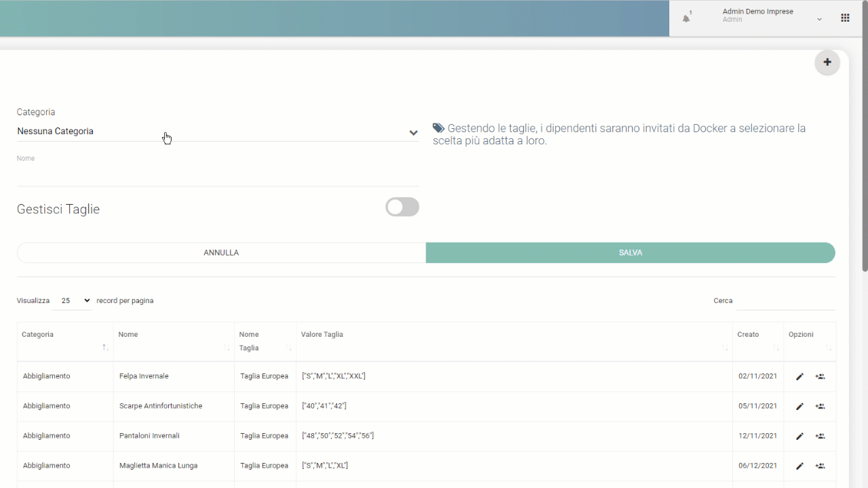This screenshot has width=868, height=488.
Task: Assign users to Felpa Invernale
Action: point(820,376)
